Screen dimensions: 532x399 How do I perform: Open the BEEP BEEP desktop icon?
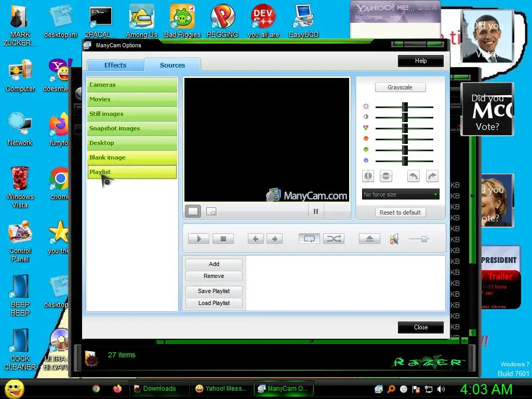(20, 295)
